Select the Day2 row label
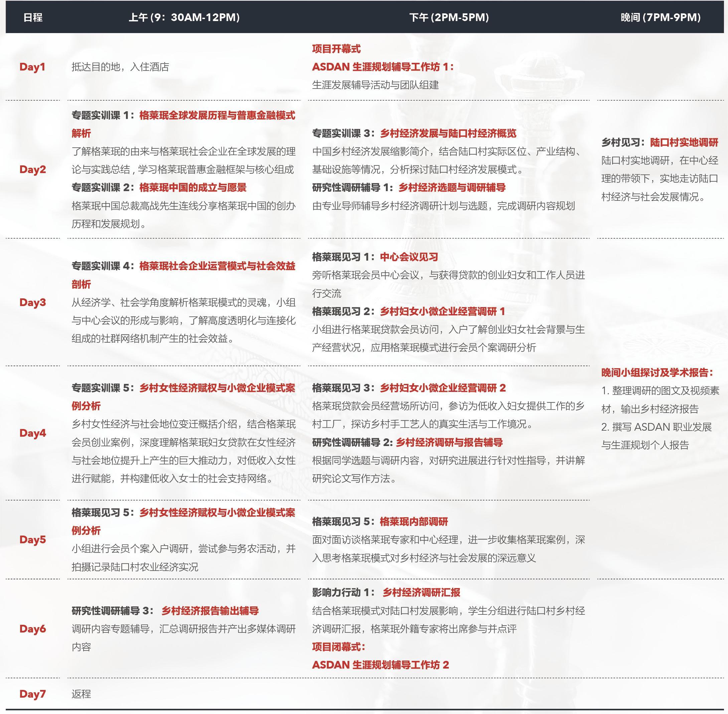 pos(33,169)
